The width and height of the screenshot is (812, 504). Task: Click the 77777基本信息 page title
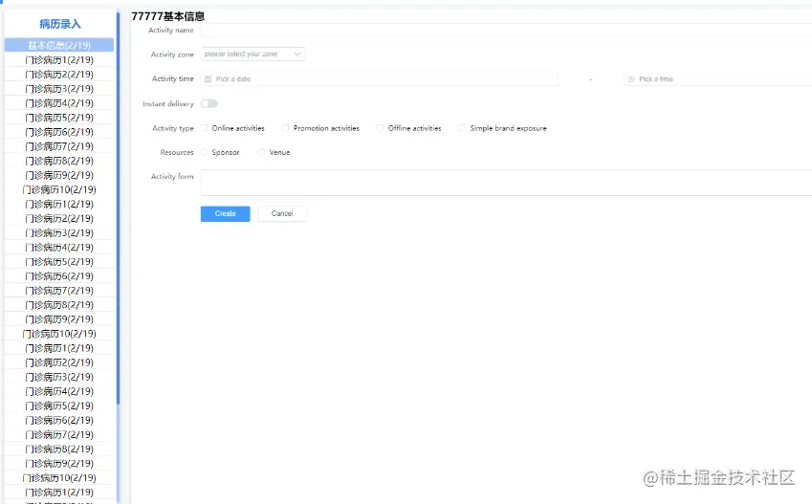click(x=167, y=16)
